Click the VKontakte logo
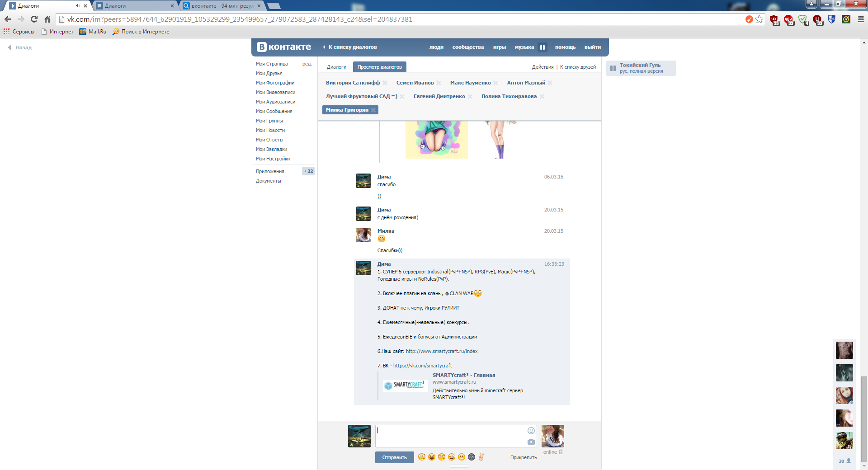 [x=284, y=47]
